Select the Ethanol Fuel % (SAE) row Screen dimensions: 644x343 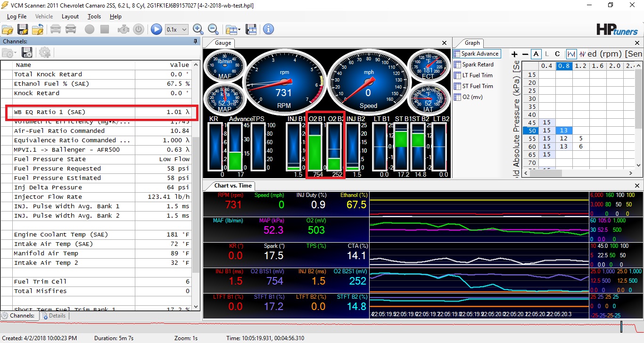pos(101,84)
